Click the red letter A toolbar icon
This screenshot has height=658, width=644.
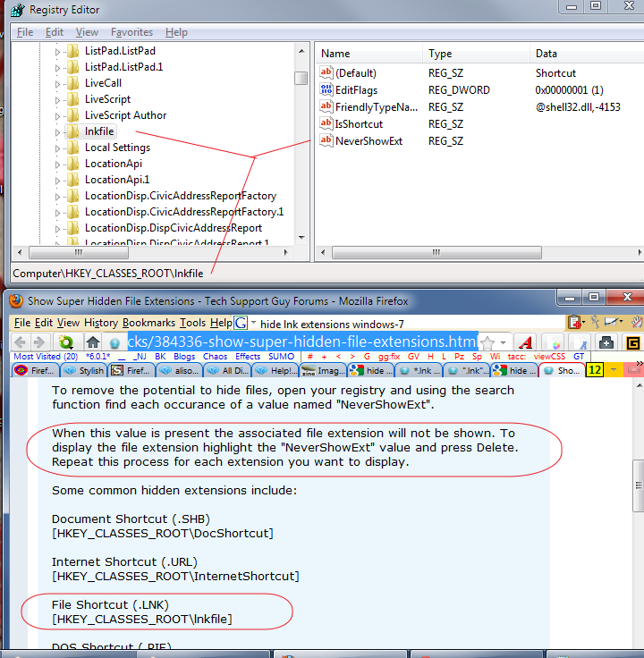[525, 342]
